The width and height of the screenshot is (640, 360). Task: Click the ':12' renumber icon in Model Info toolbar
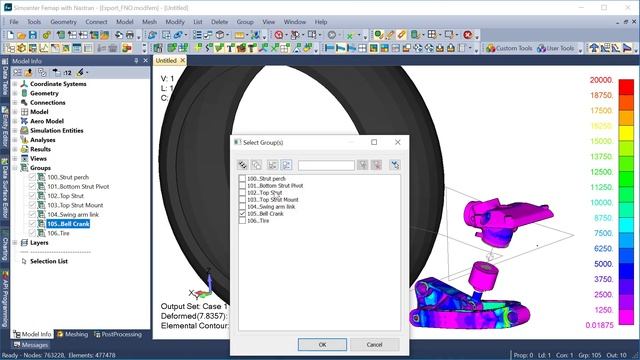tap(68, 72)
